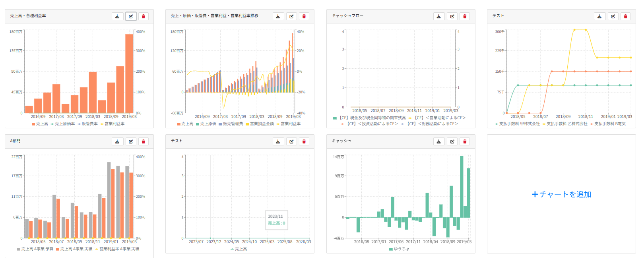The height and width of the screenshot is (263, 644).
Task: Toggle 売上原価率 legend in 売上高・各種利益率 chart
Action: pyautogui.click(x=62, y=124)
